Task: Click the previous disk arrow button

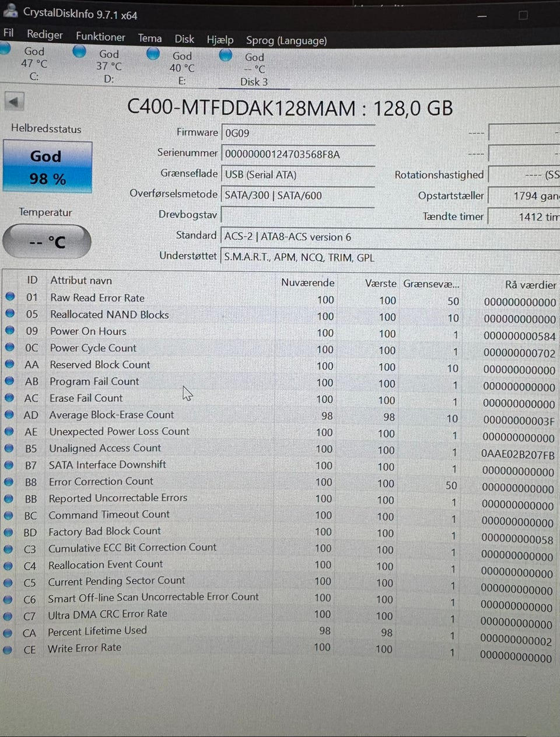Action: (x=13, y=102)
